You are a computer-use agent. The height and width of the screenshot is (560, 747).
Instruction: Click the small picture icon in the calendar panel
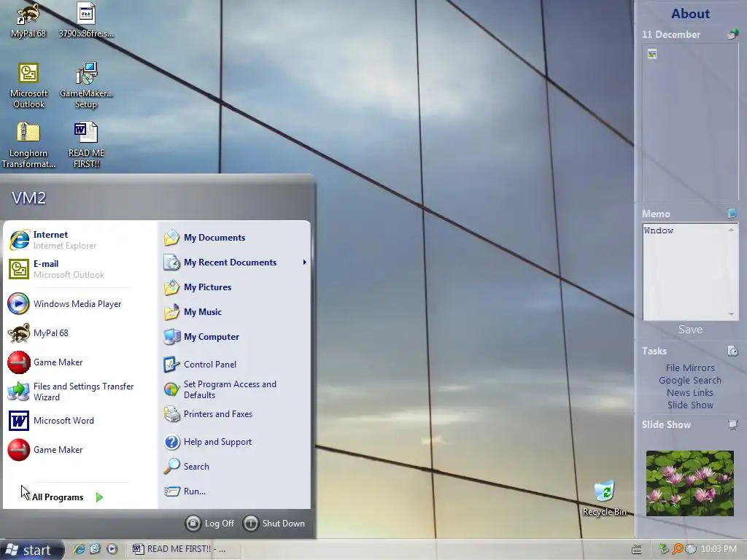tap(652, 54)
